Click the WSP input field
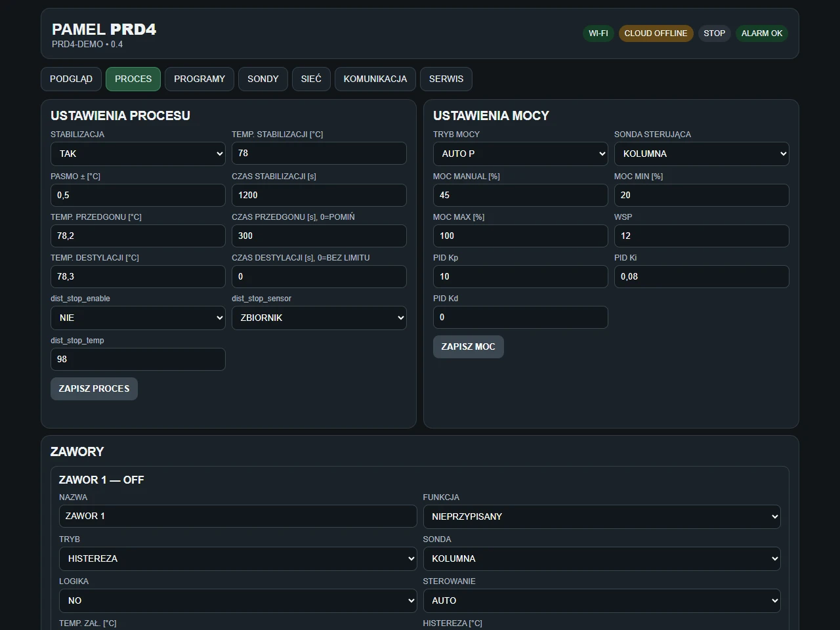 [x=702, y=236]
